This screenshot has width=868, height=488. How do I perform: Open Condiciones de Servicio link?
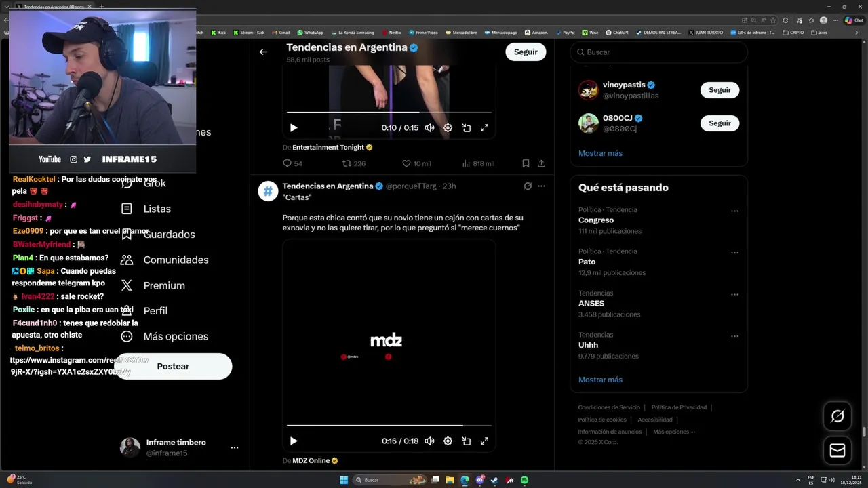point(609,407)
